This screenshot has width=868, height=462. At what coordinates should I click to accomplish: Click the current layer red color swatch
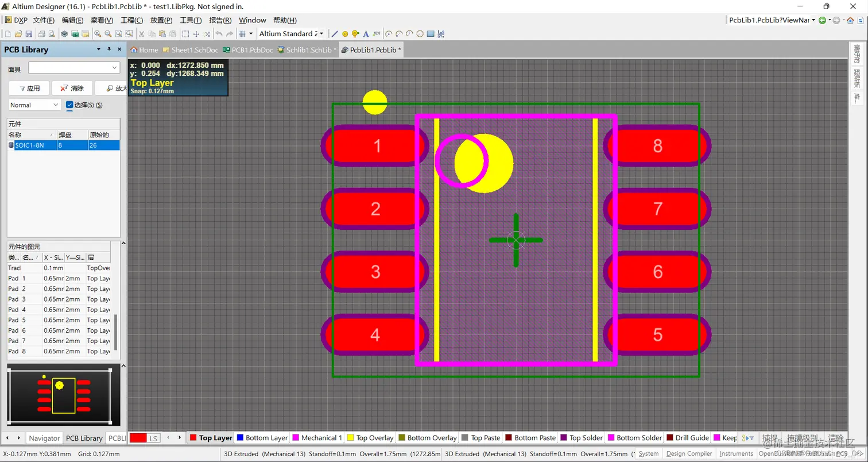[x=138, y=438]
